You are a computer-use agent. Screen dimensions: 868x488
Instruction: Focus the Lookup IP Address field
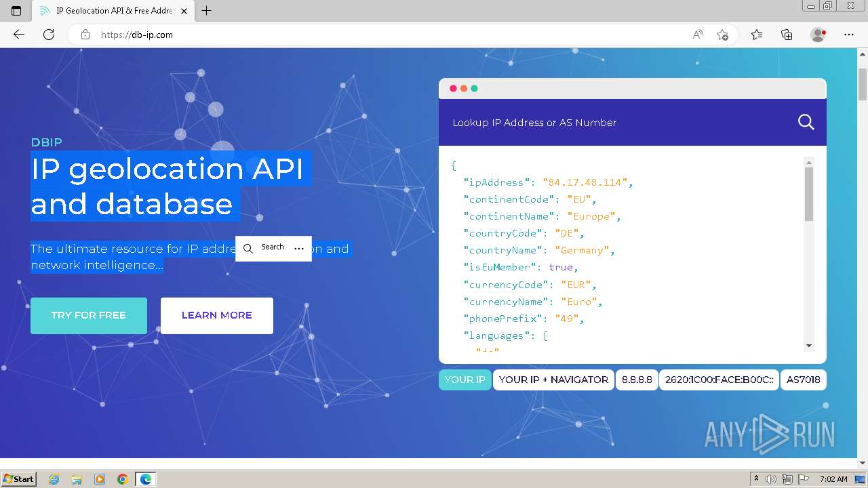pyautogui.click(x=617, y=123)
